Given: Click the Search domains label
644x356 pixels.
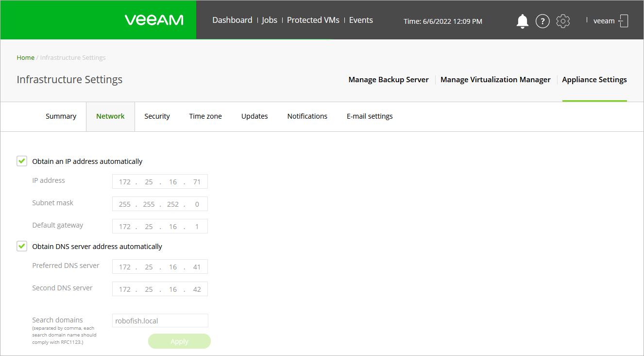Looking at the screenshot, I should click(x=57, y=320).
